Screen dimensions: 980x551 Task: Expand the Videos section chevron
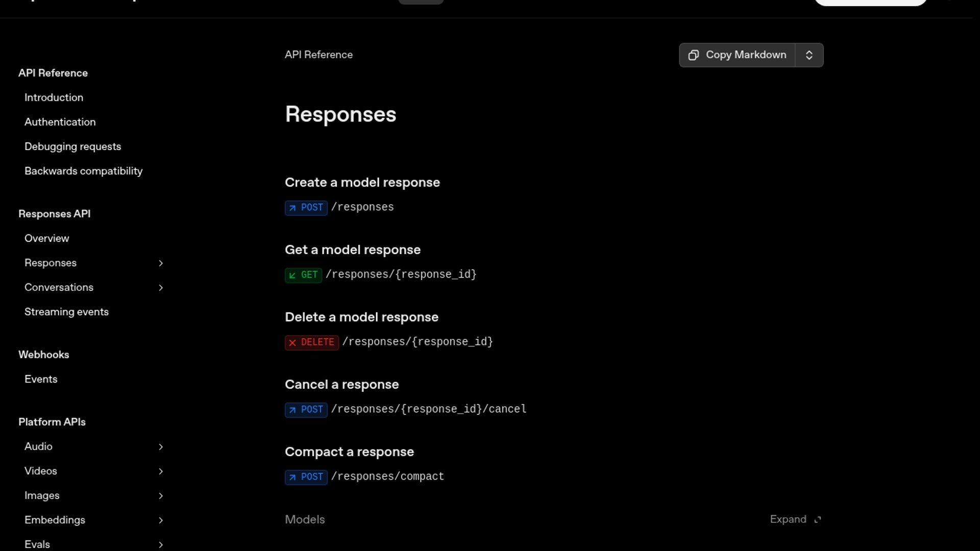pyautogui.click(x=161, y=471)
